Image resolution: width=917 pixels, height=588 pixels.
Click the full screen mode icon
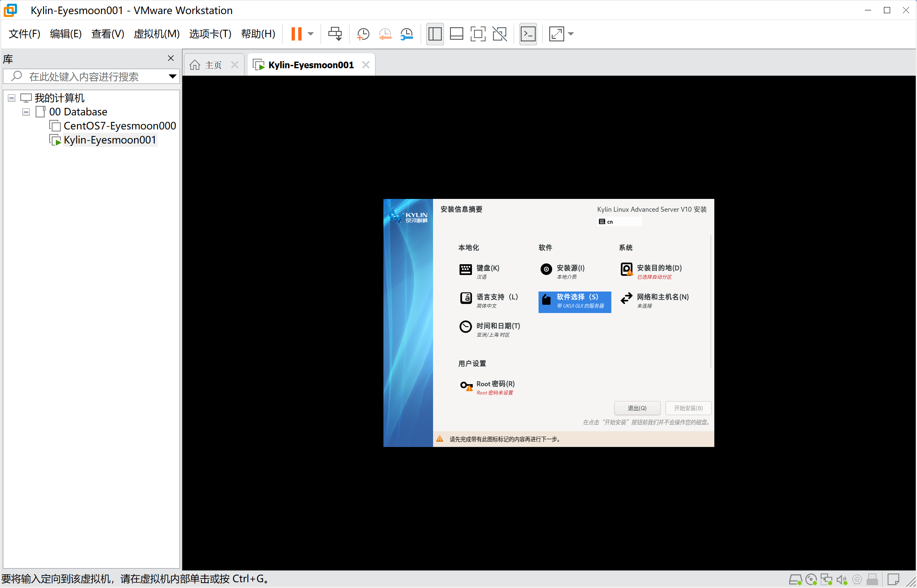point(478,34)
